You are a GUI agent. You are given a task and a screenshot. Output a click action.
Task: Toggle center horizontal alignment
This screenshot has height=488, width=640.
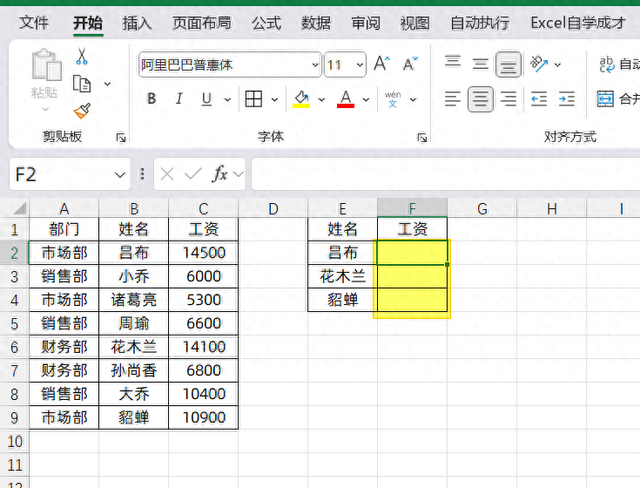(480, 99)
